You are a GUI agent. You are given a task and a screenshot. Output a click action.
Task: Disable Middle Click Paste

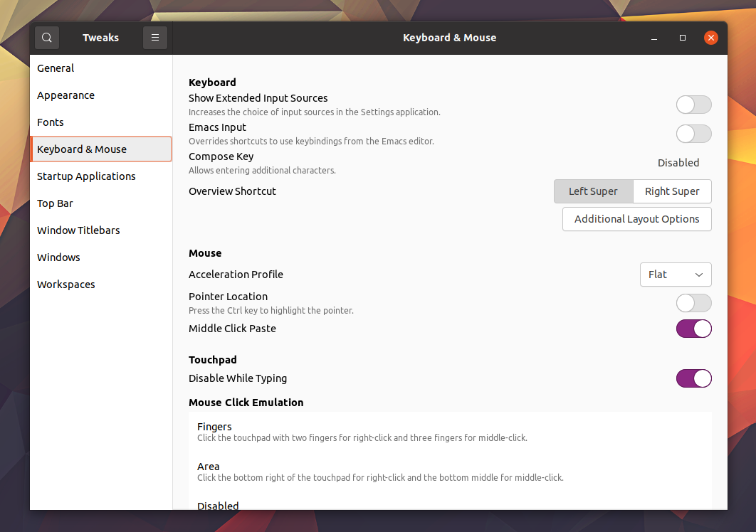pos(693,328)
